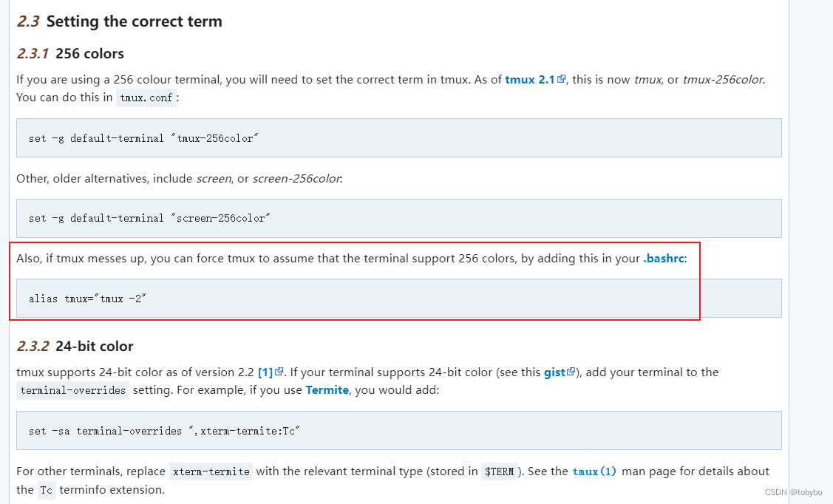Click the CSDN @tobybo watermark
The height and width of the screenshot is (504, 833).
[x=795, y=492]
